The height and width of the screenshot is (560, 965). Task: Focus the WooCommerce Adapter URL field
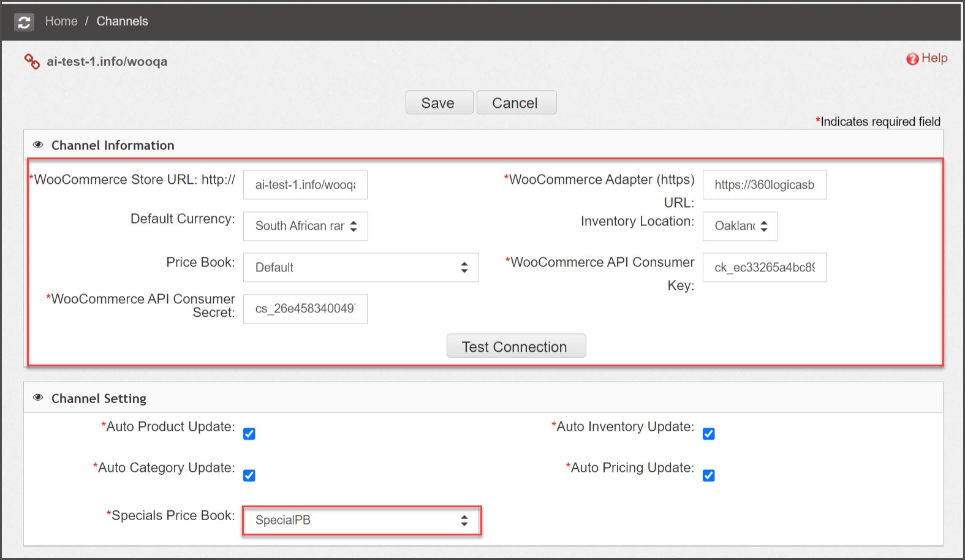765,184
